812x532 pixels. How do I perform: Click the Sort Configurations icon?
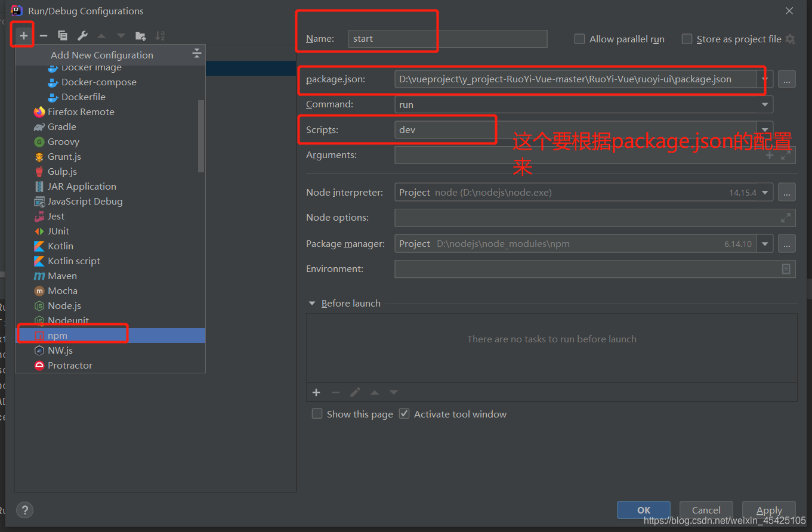pos(160,35)
